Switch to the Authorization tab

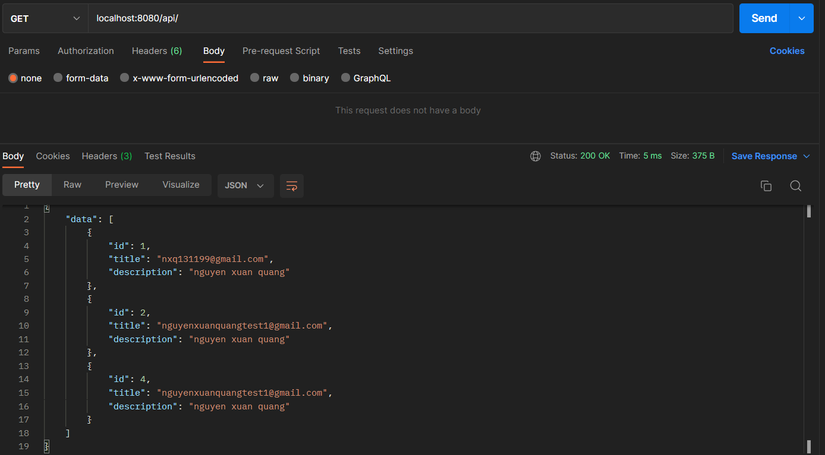click(86, 51)
